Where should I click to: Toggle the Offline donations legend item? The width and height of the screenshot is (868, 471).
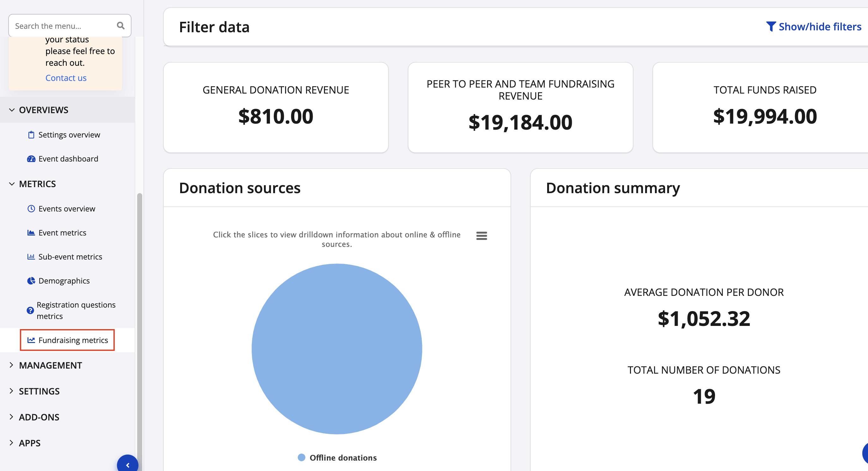pyautogui.click(x=338, y=457)
